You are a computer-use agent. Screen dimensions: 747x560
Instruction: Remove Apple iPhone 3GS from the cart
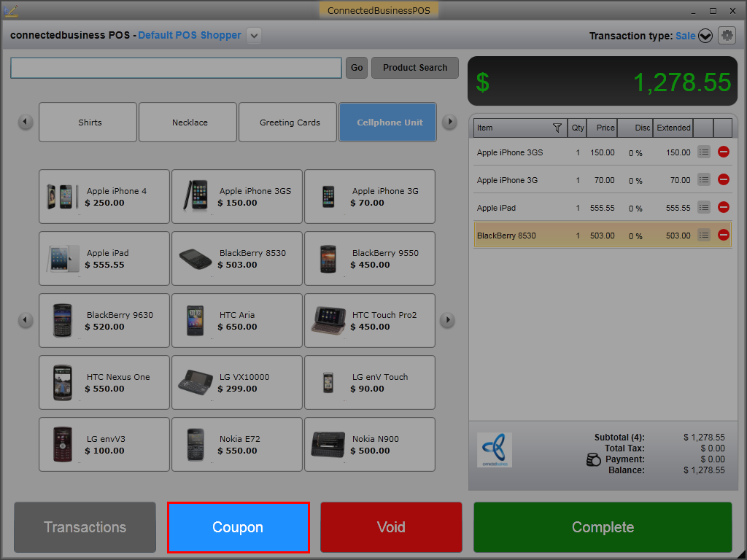coord(723,152)
